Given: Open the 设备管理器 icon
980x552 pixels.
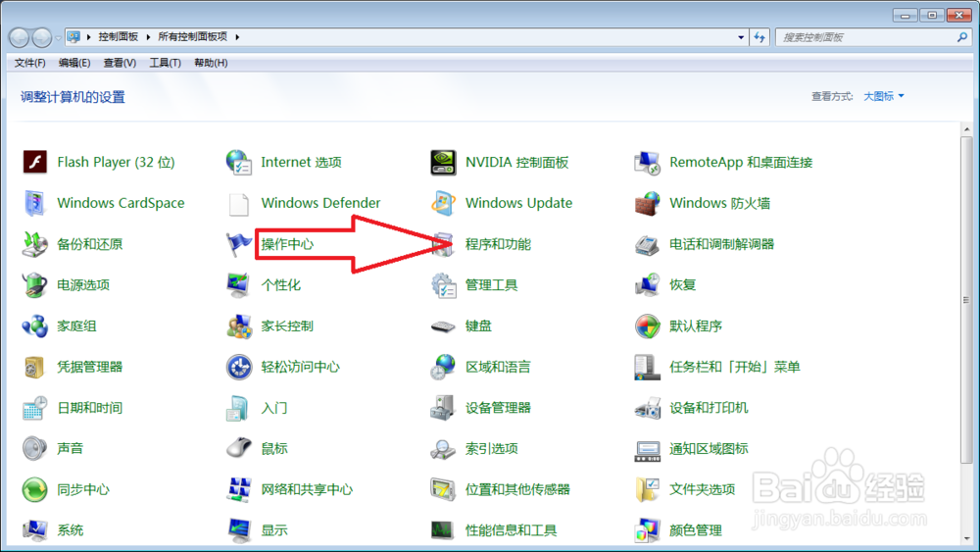Looking at the screenshot, I should pyautogui.click(x=443, y=408).
